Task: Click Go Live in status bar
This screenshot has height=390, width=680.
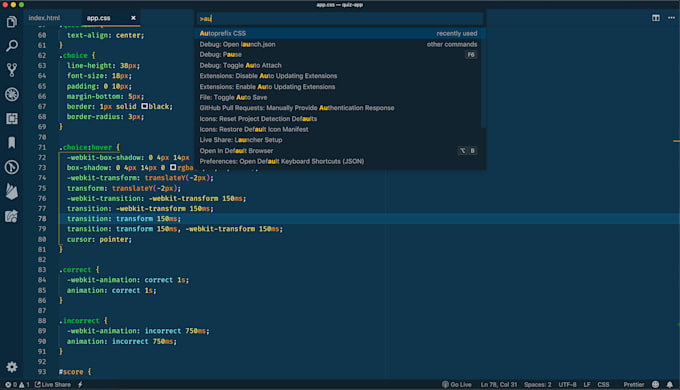Action: [x=457, y=384]
